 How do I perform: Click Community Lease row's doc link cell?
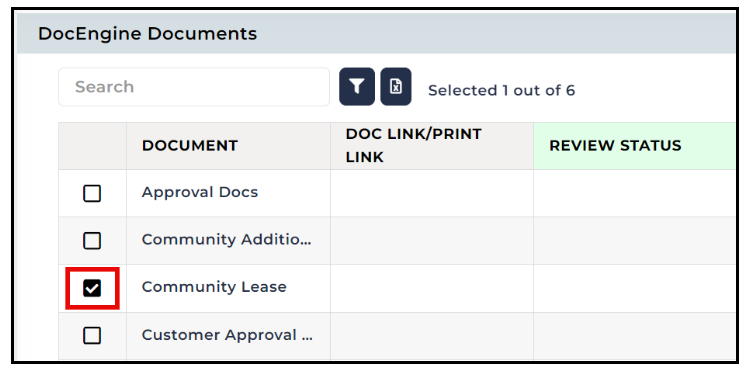pyautogui.click(x=432, y=288)
